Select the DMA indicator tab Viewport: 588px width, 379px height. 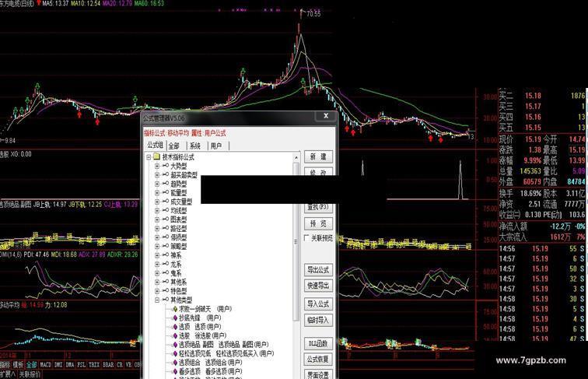pyautogui.click(x=70, y=364)
